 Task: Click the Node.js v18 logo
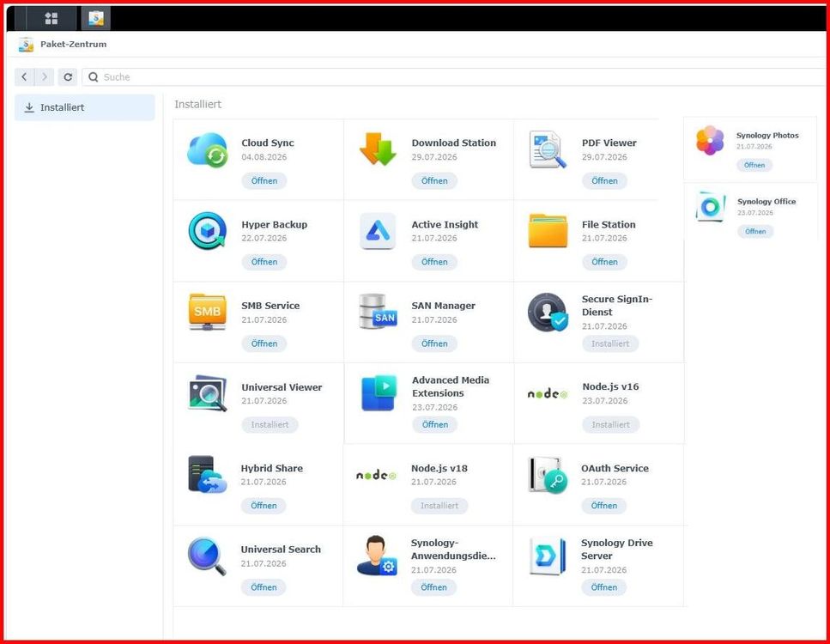coord(376,475)
